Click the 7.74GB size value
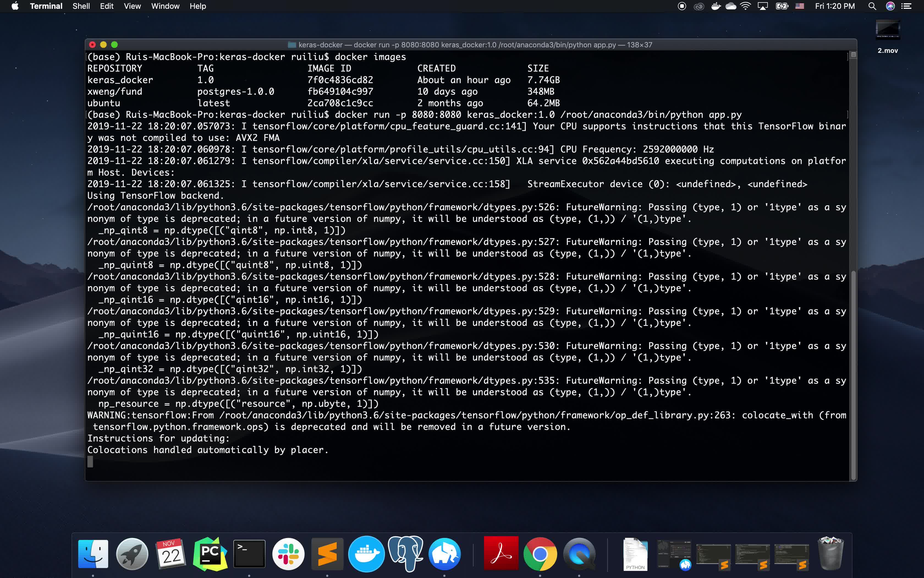924x578 pixels. (543, 80)
